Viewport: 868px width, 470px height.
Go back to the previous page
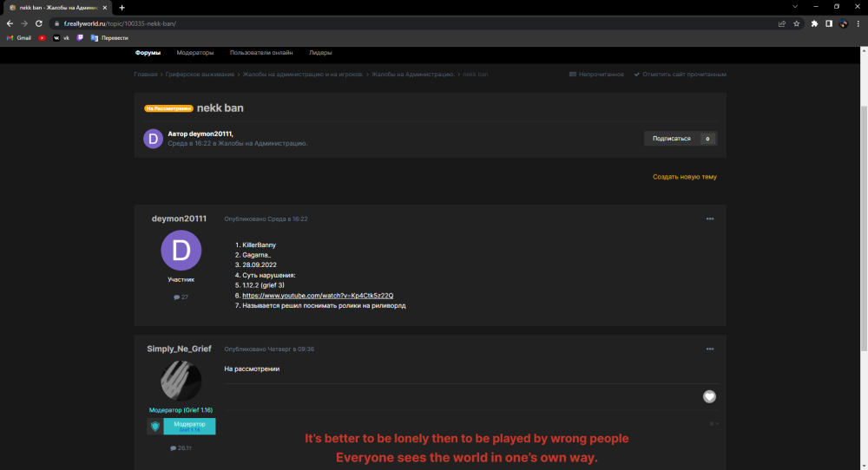(x=10, y=23)
